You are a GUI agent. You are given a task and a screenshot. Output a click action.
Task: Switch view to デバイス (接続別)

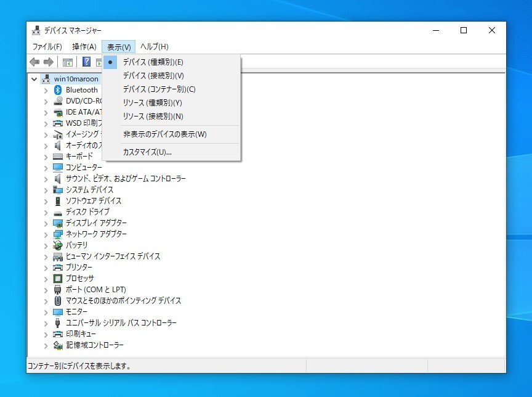pyautogui.click(x=153, y=76)
